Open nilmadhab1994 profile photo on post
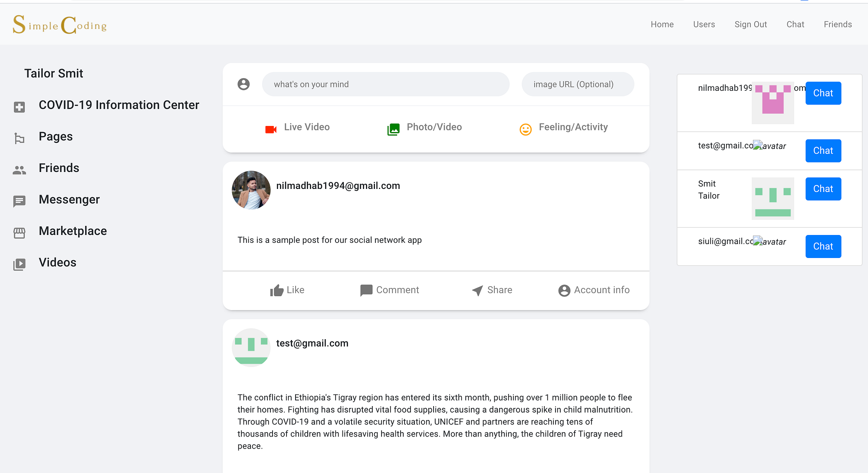Viewport: 868px width, 473px height. [251, 190]
